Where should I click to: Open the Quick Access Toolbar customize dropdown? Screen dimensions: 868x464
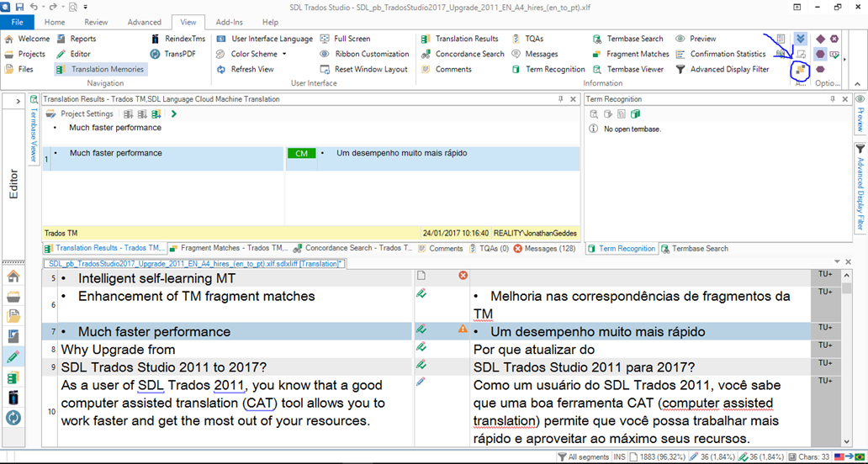(x=86, y=8)
